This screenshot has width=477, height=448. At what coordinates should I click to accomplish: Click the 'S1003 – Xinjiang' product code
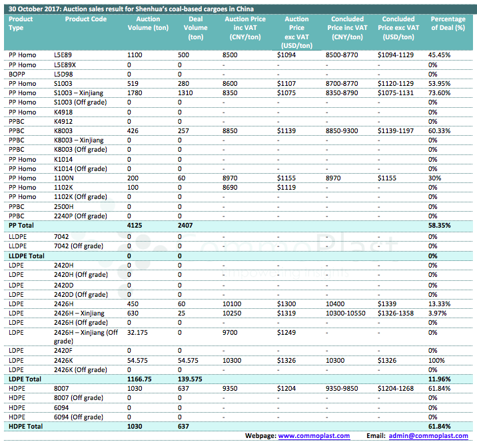point(79,93)
